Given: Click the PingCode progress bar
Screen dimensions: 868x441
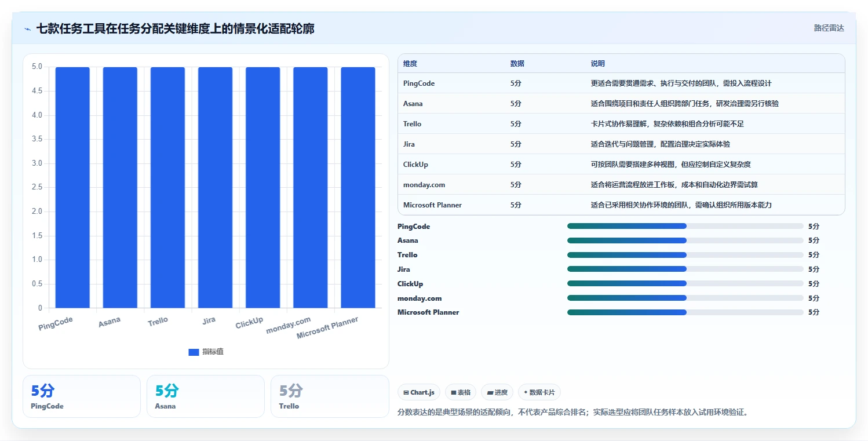Looking at the screenshot, I should (x=685, y=226).
